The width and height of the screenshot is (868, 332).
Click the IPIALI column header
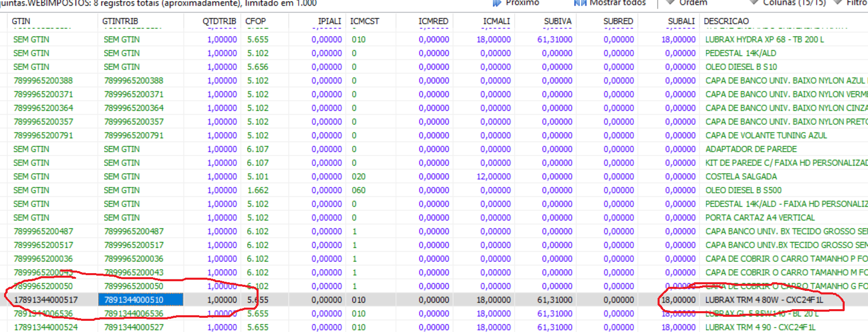(329, 21)
